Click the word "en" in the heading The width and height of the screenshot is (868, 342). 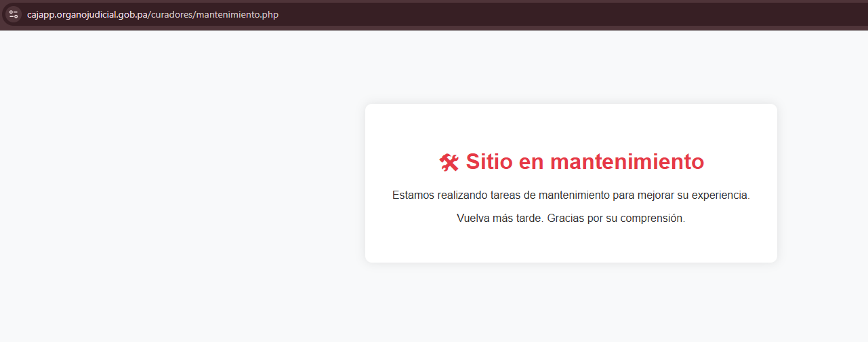tap(531, 161)
